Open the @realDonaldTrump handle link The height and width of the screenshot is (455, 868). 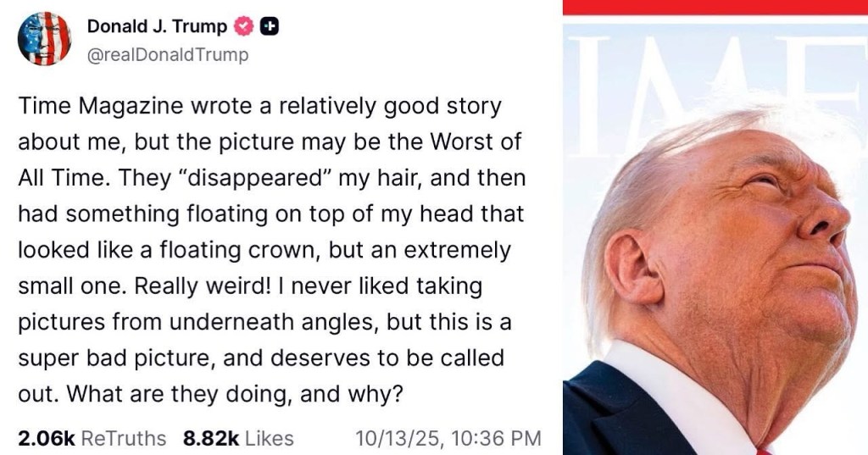pos(168,55)
